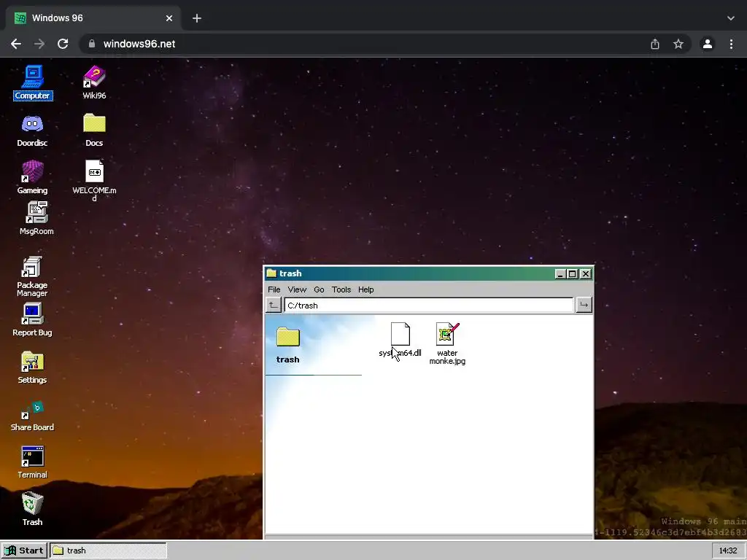Open the MsgRoom shortcut
This screenshot has height=560, width=747.
click(36, 218)
